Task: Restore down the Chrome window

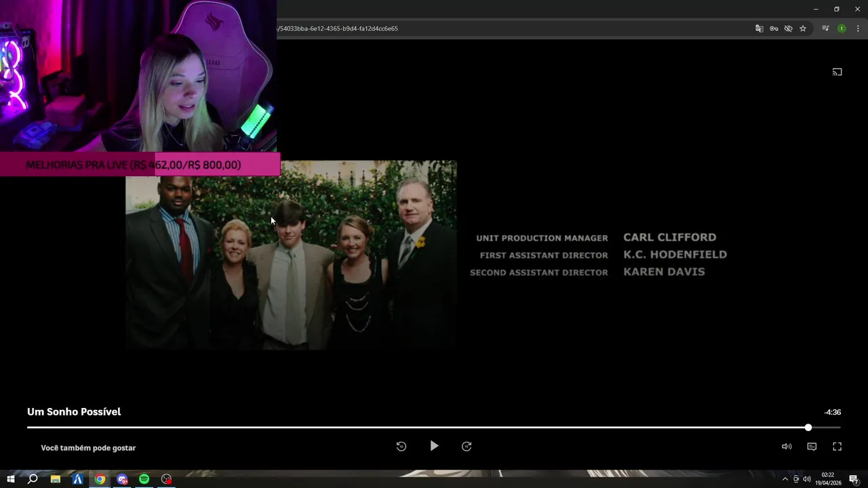Action: click(x=837, y=9)
